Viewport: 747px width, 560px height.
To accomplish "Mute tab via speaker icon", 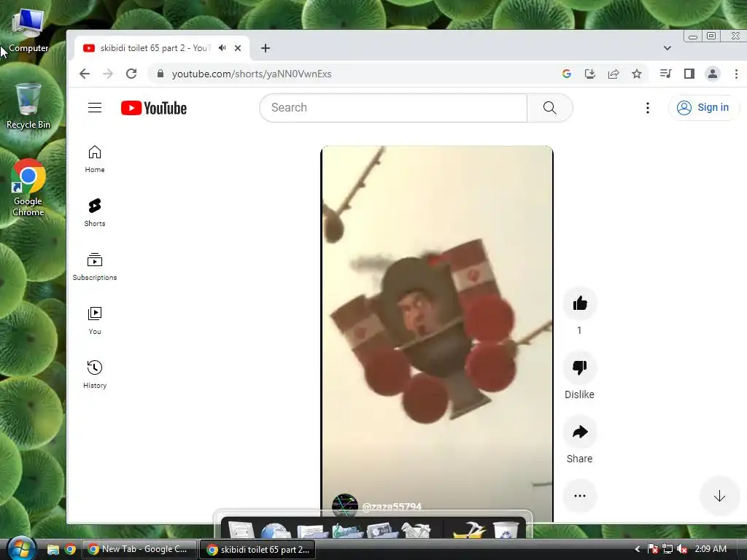I will pos(222,48).
